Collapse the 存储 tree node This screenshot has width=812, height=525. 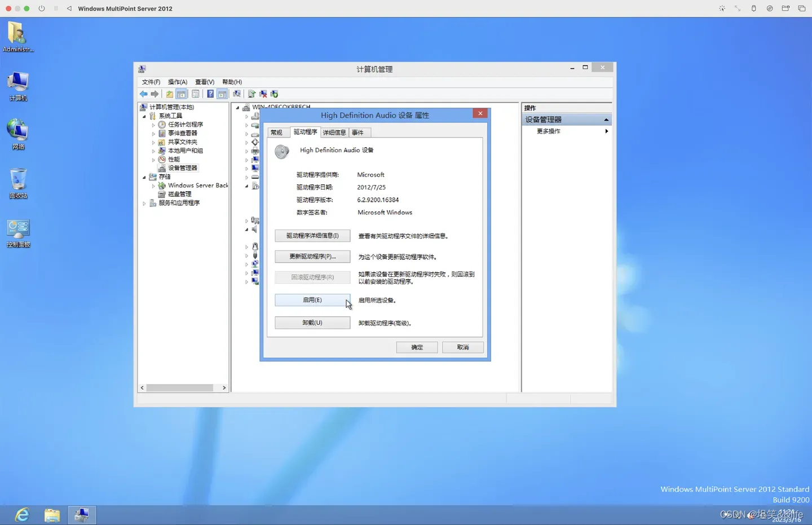144,177
